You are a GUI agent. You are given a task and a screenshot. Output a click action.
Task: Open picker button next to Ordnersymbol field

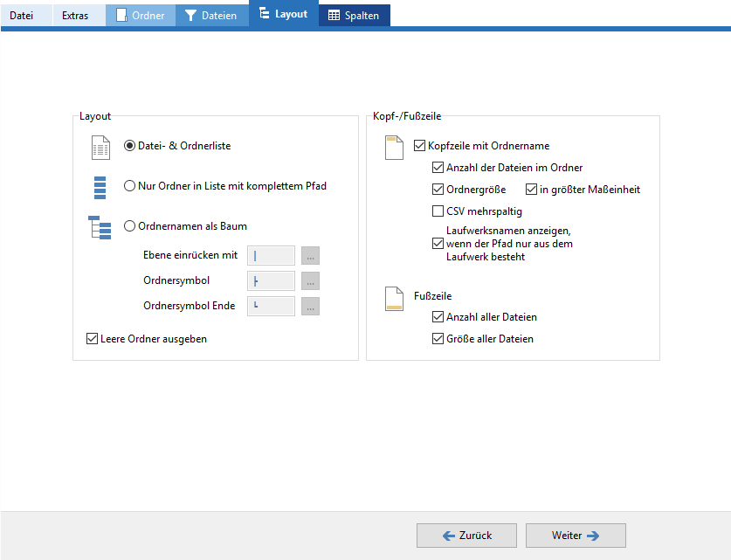coord(310,281)
